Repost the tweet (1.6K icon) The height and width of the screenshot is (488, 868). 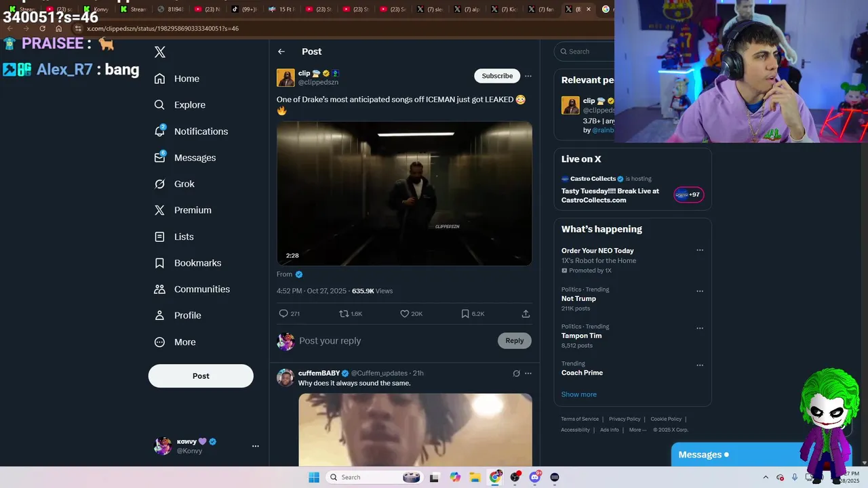pos(351,314)
